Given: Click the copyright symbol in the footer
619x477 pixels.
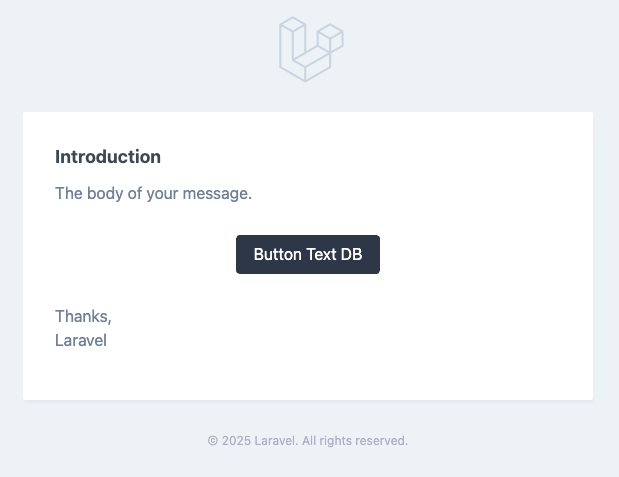Looking at the screenshot, I should pyautogui.click(x=213, y=440).
